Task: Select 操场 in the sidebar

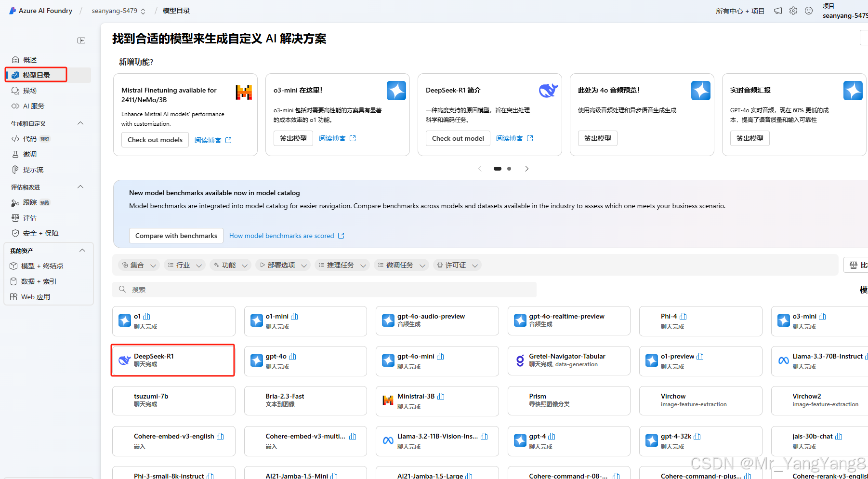Action: pos(48,91)
